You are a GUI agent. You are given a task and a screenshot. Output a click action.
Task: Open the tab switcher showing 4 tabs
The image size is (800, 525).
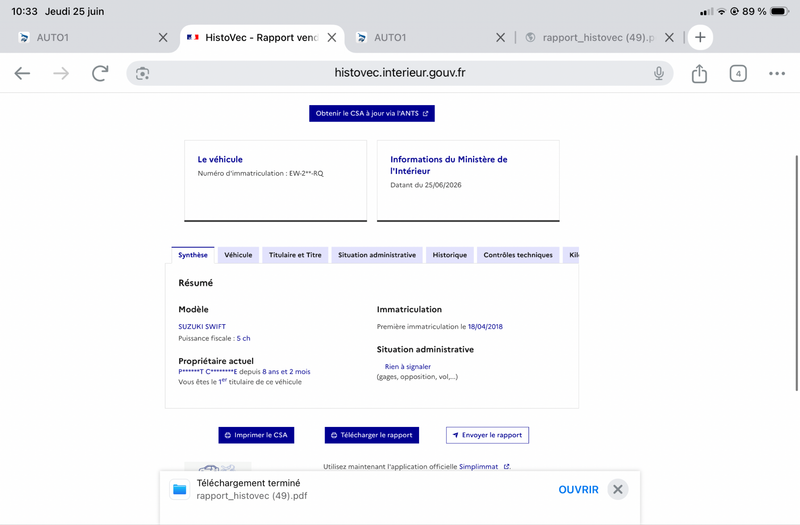point(738,73)
